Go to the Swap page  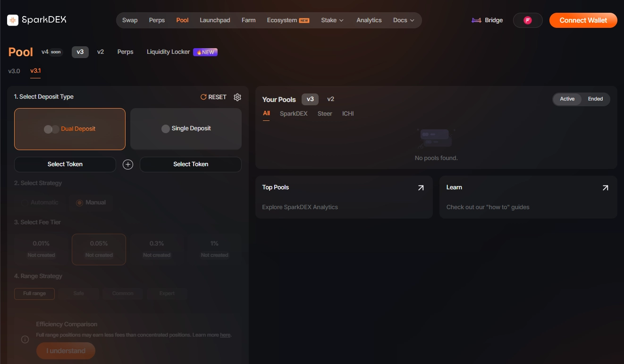(130, 20)
